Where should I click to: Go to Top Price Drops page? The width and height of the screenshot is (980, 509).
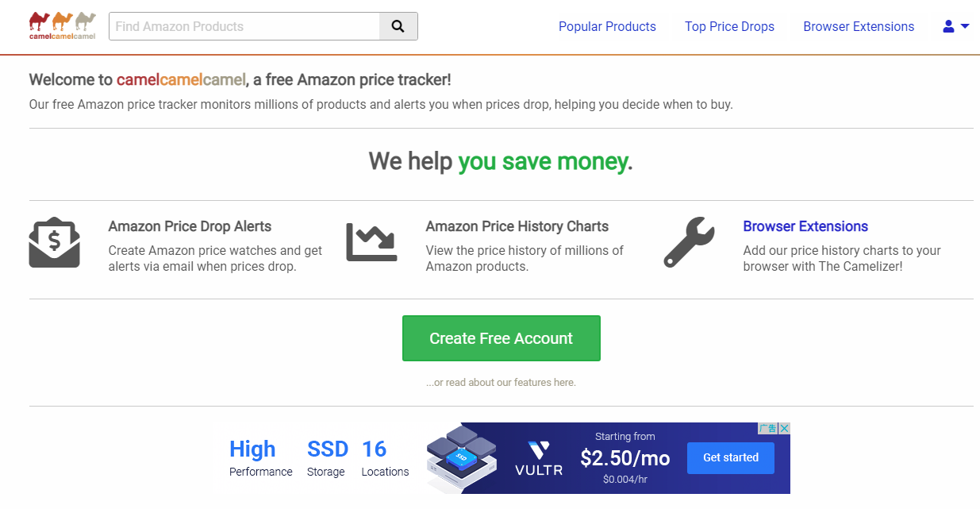click(729, 26)
